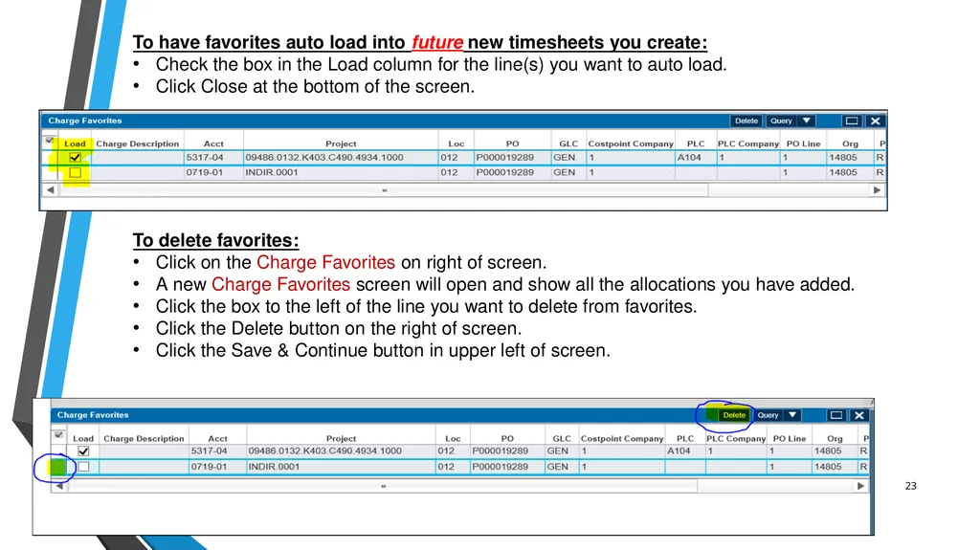Select project 09486.0132.K403.C490.4934.1000 in upper panel
Image resolution: width=980 pixels, height=550 pixels.
[x=341, y=158]
